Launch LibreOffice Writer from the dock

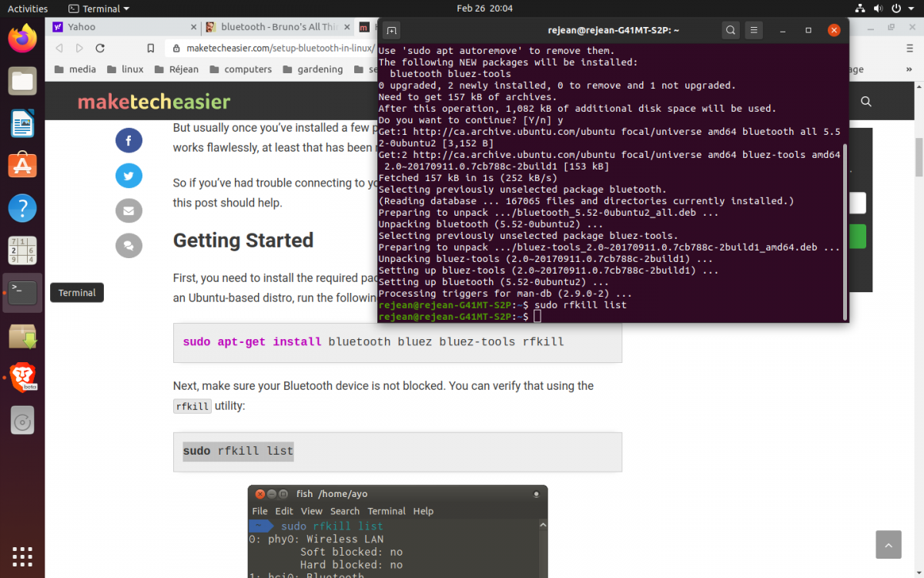pyautogui.click(x=22, y=123)
